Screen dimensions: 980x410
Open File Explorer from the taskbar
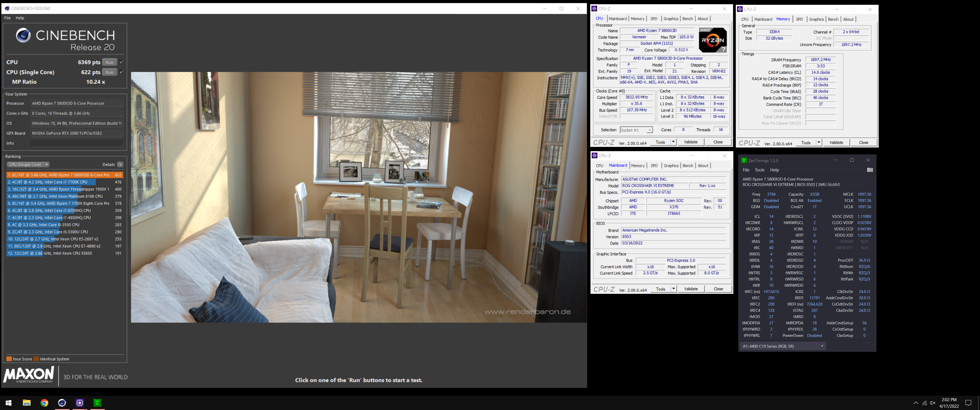(26, 403)
